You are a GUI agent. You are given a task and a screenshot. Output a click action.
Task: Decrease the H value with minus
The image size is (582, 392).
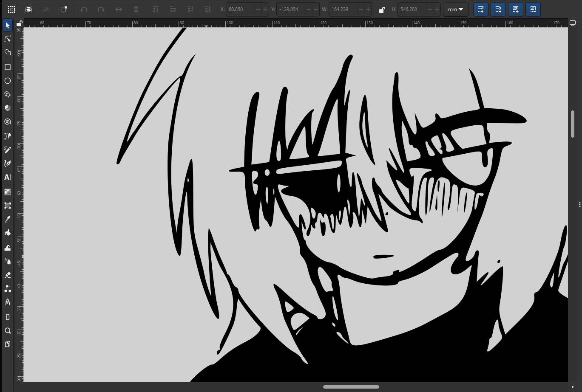click(x=429, y=9)
